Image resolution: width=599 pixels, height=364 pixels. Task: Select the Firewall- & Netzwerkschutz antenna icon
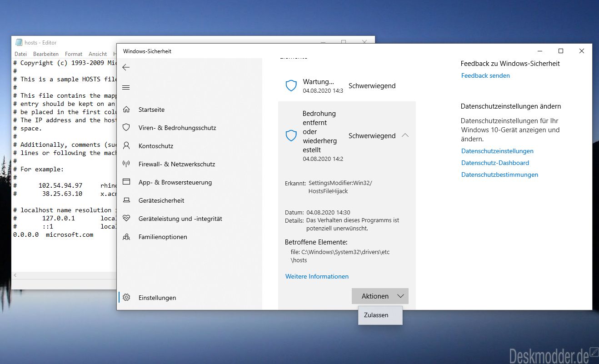tap(126, 164)
